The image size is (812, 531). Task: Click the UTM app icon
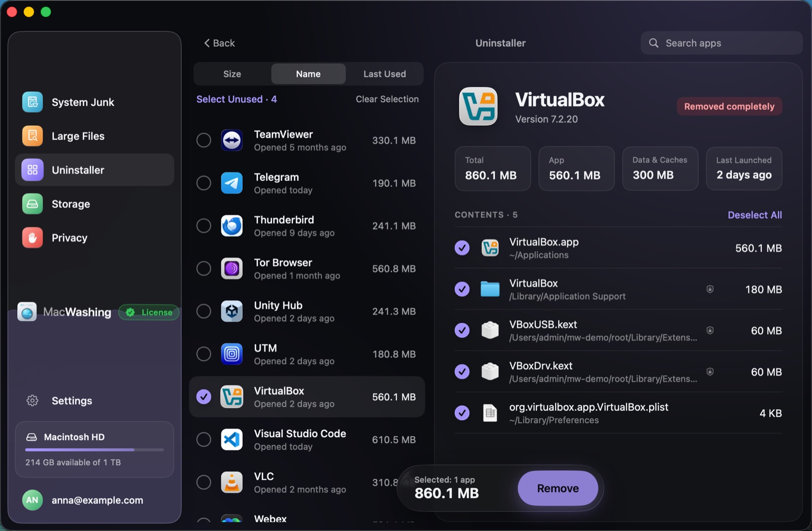[232, 354]
